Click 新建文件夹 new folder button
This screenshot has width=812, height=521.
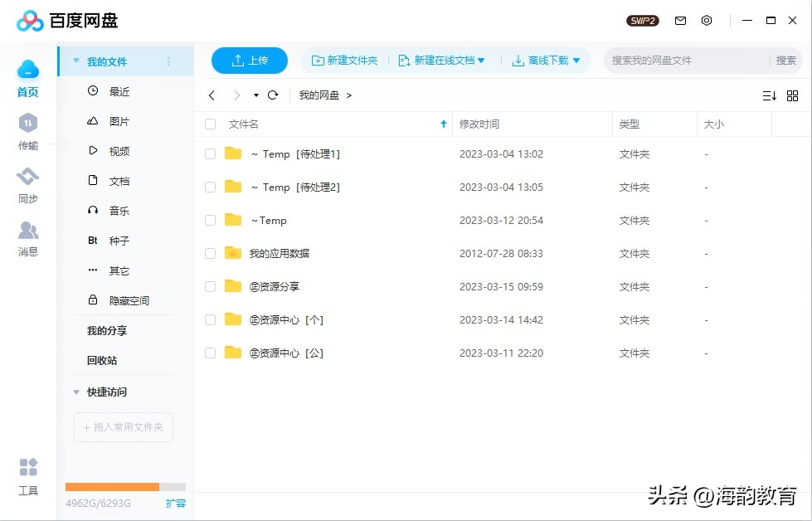[344, 61]
